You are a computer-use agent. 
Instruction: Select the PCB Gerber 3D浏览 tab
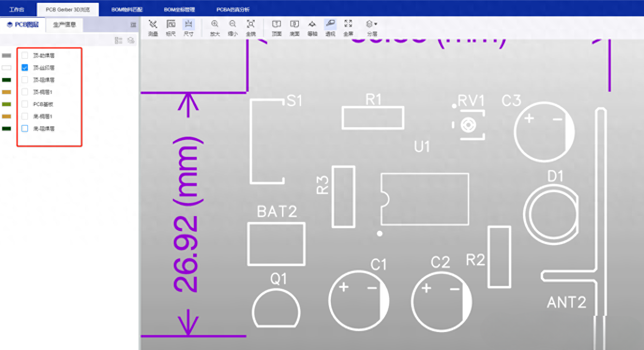(x=68, y=9)
